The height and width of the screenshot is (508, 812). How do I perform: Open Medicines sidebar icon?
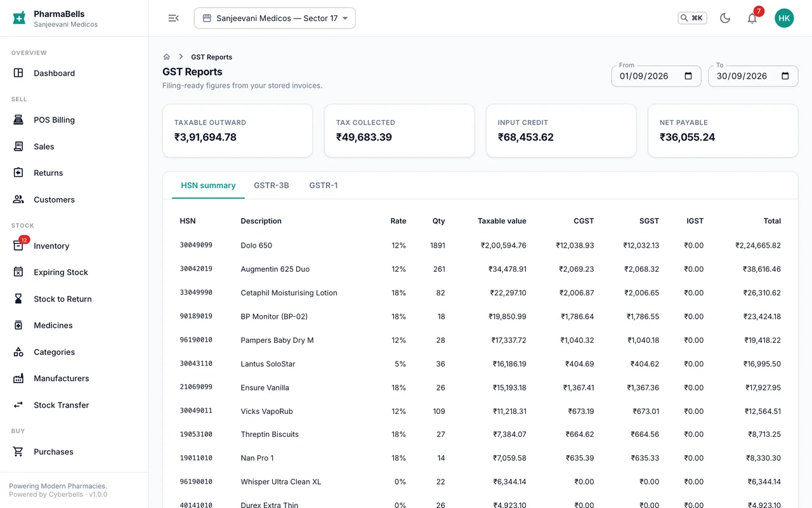18,325
